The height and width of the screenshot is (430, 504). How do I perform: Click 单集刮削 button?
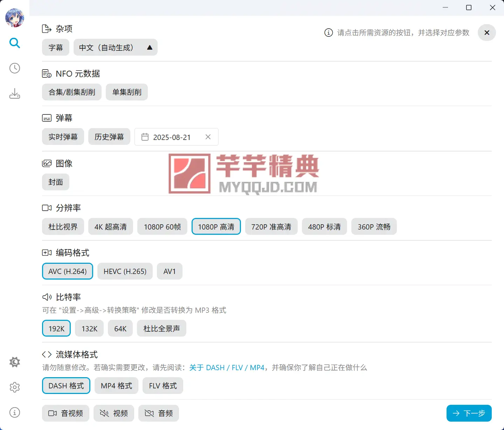[x=127, y=92]
